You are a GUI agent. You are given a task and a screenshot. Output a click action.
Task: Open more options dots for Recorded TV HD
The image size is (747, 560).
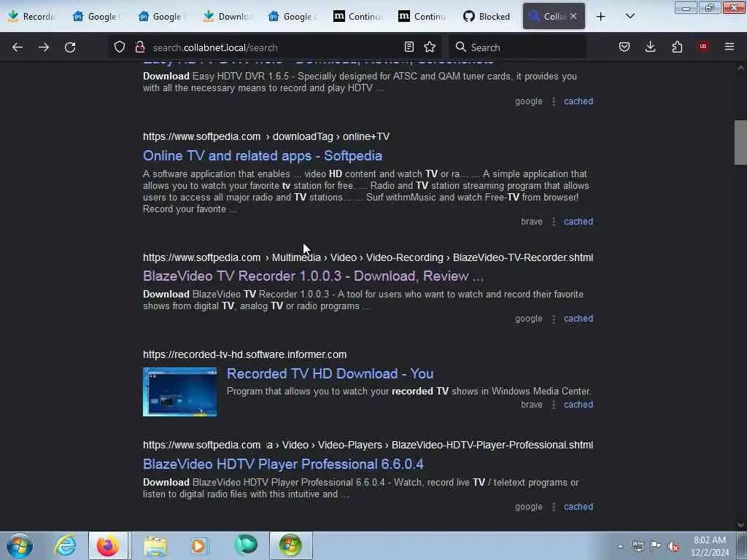(554, 404)
